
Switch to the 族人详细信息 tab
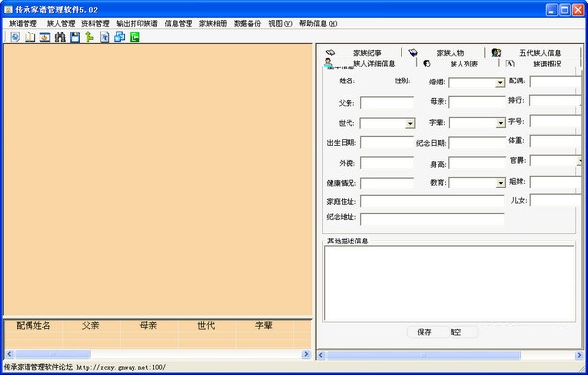point(368,64)
